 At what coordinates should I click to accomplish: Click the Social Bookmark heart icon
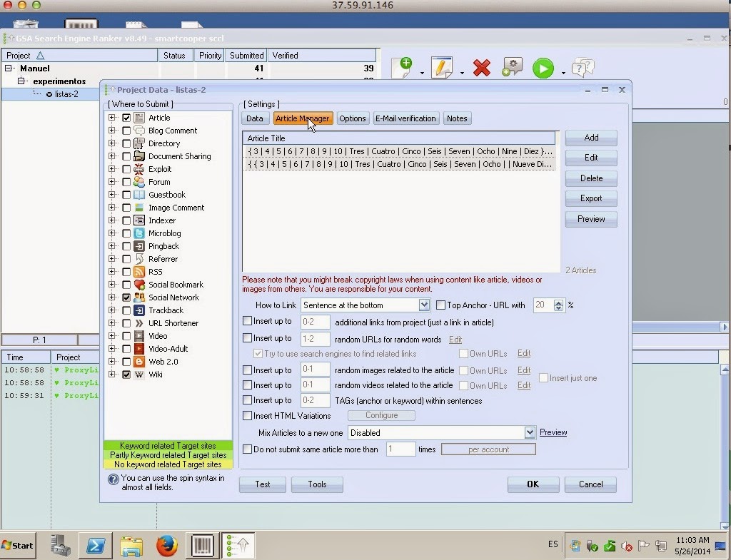tap(139, 284)
